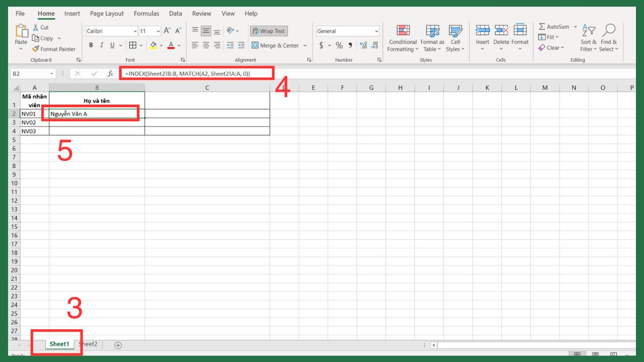Viewport: 644px width, 362px height.
Task: Click Merge & Center button
Action: click(275, 46)
